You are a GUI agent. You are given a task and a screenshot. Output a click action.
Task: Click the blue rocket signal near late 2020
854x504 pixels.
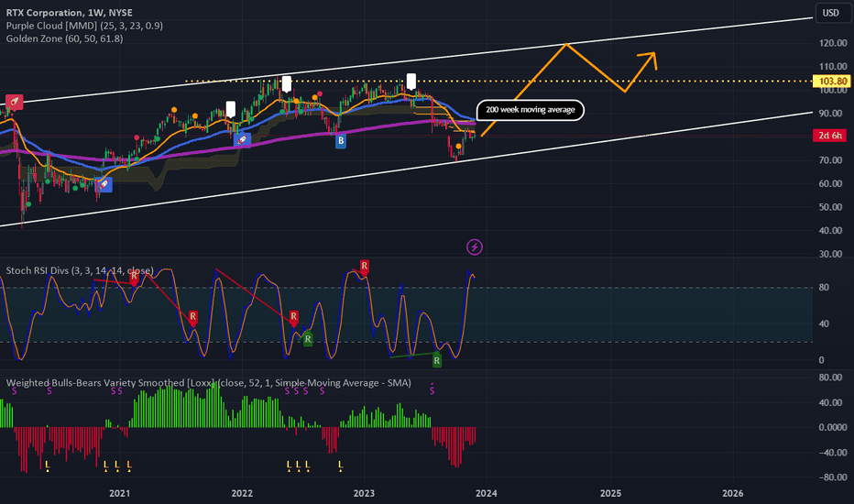coord(104,185)
